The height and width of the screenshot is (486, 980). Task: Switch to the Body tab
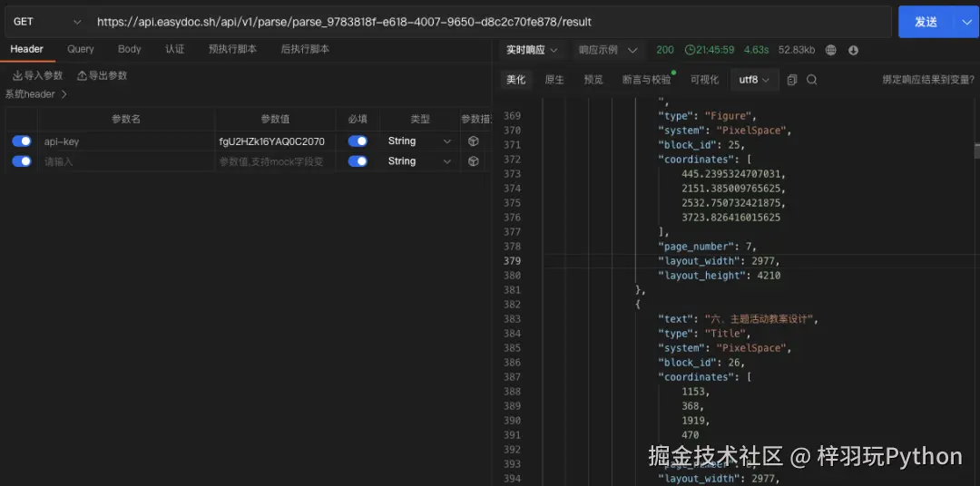(x=130, y=49)
